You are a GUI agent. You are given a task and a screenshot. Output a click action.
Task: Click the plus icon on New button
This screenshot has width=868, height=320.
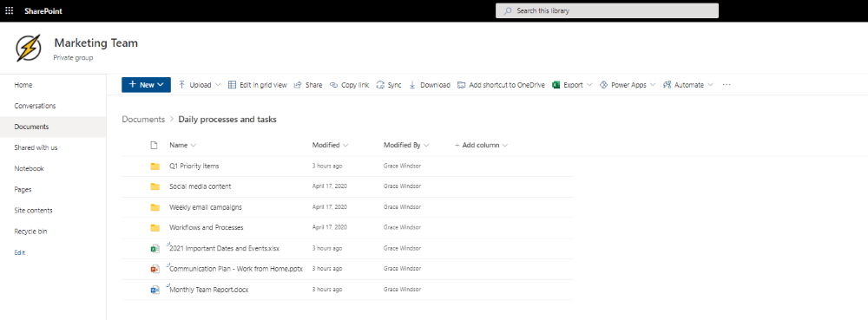(x=132, y=85)
